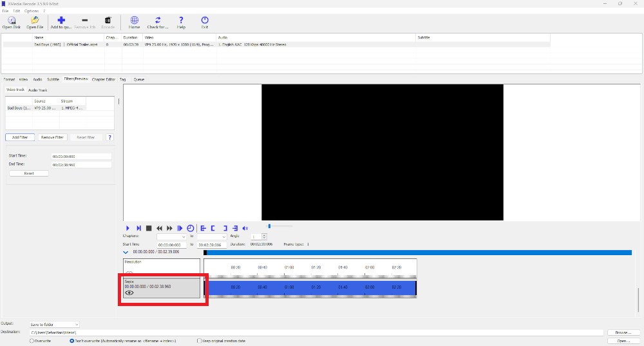Click the Reset button under End Time

(x=29, y=173)
